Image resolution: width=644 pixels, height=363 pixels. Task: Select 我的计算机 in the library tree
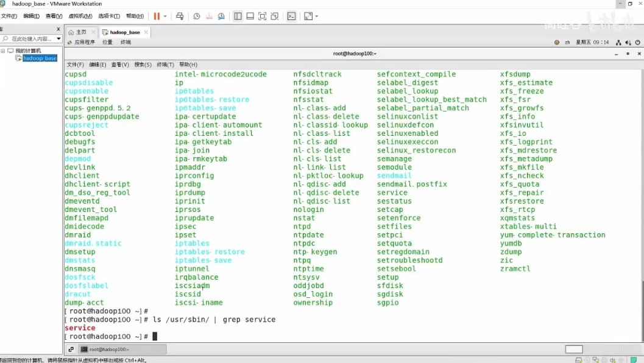tap(28, 51)
